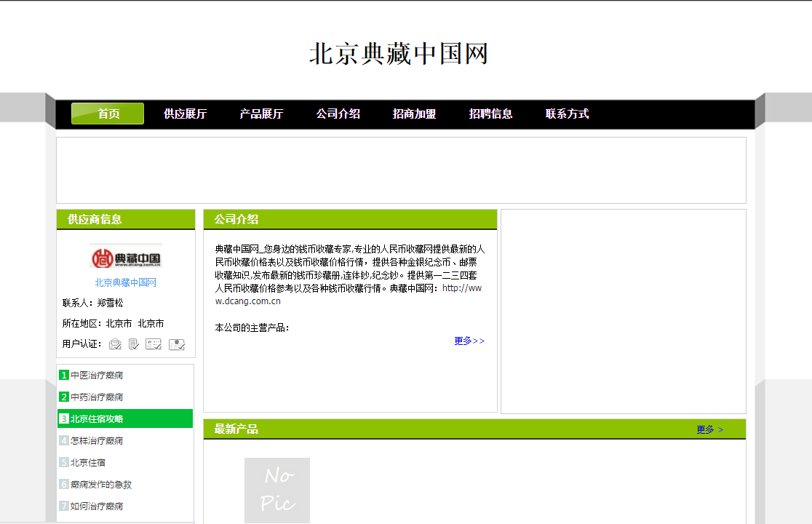Click the business license verification icon
Screen dimensions: 812x524
coord(177,344)
